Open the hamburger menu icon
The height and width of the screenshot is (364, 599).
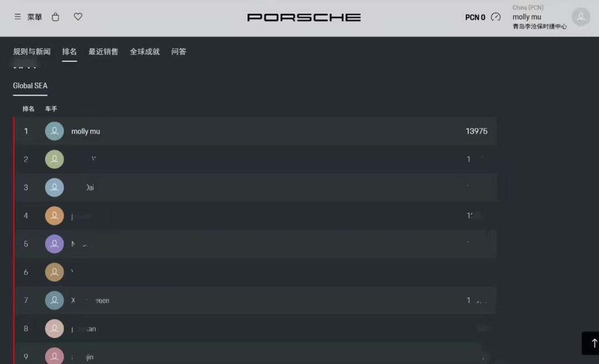[18, 17]
